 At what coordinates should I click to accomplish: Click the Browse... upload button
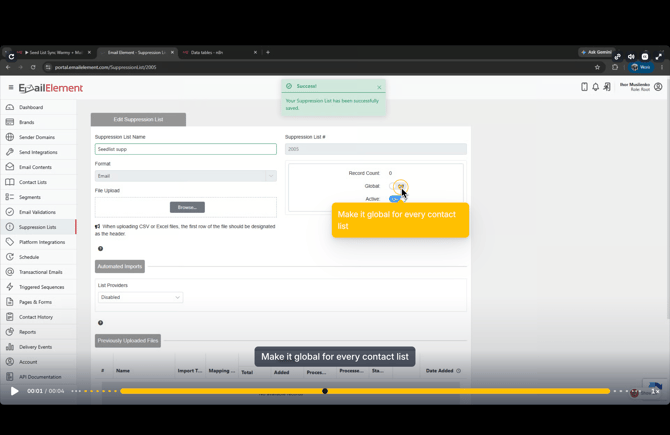(x=187, y=207)
